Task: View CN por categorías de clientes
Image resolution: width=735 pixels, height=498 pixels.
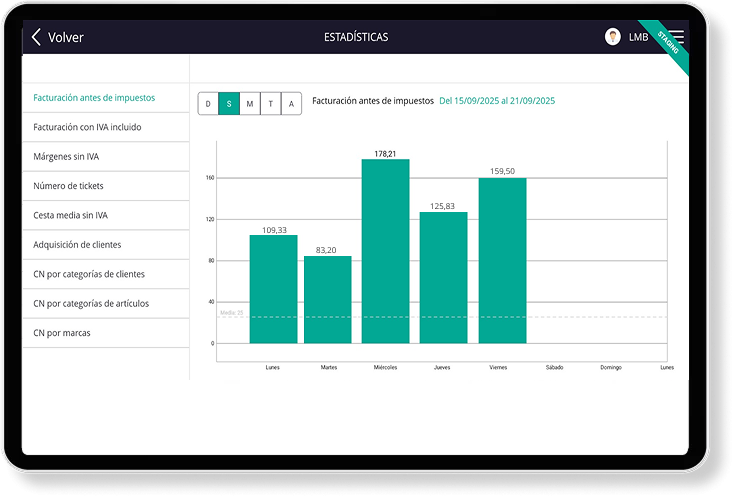Action: pyautogui.click(x=89, y=274)
